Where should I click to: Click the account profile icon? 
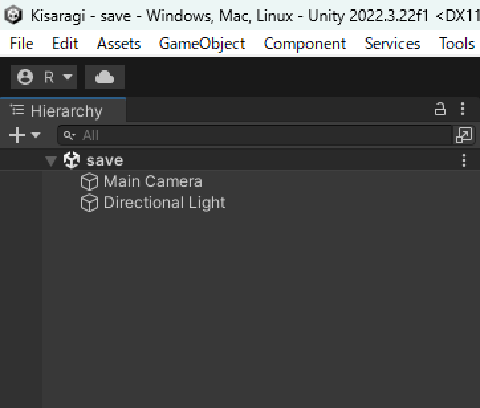[25, 77]
